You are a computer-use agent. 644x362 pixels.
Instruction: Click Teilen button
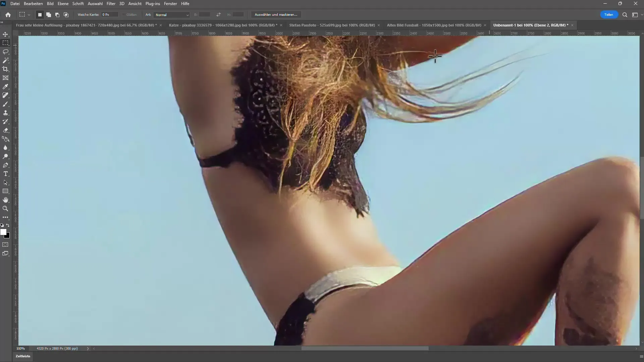(609, 15)
